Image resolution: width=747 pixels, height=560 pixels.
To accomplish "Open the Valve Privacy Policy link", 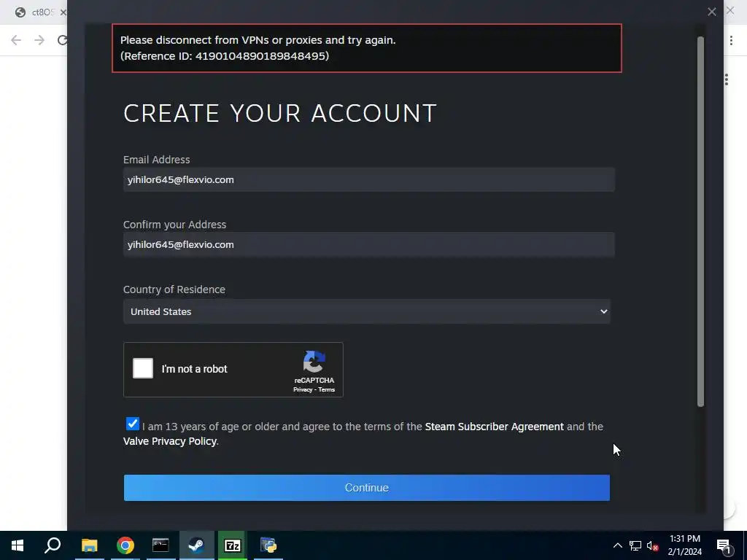I will (169, 441).
